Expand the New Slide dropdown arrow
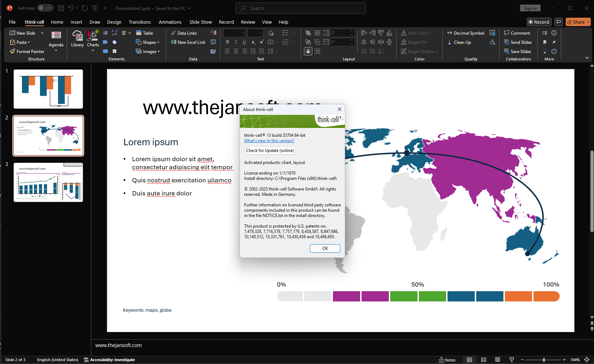 42,33
